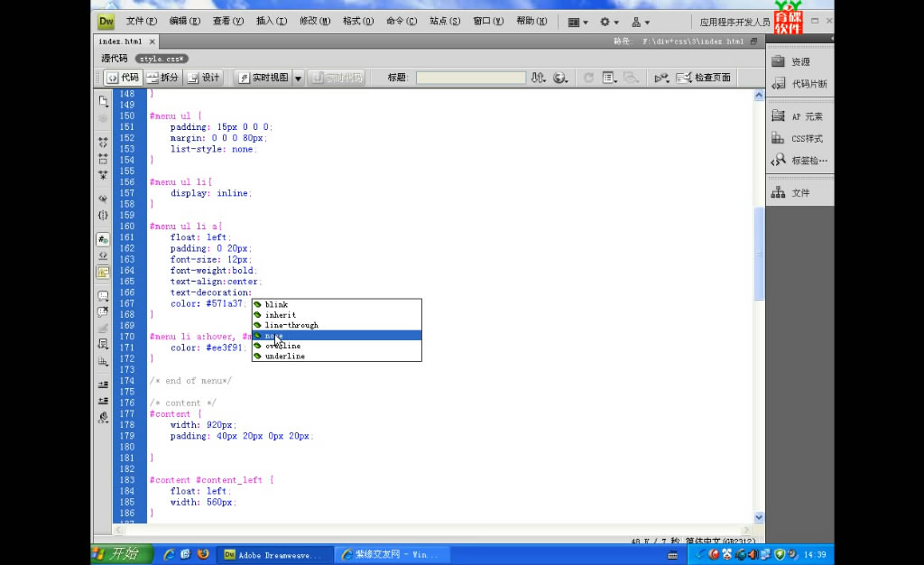The image size is (924, 565).
Task: Click the vertical scrollbar thumb in code view
Action: [x=759, y=254]
